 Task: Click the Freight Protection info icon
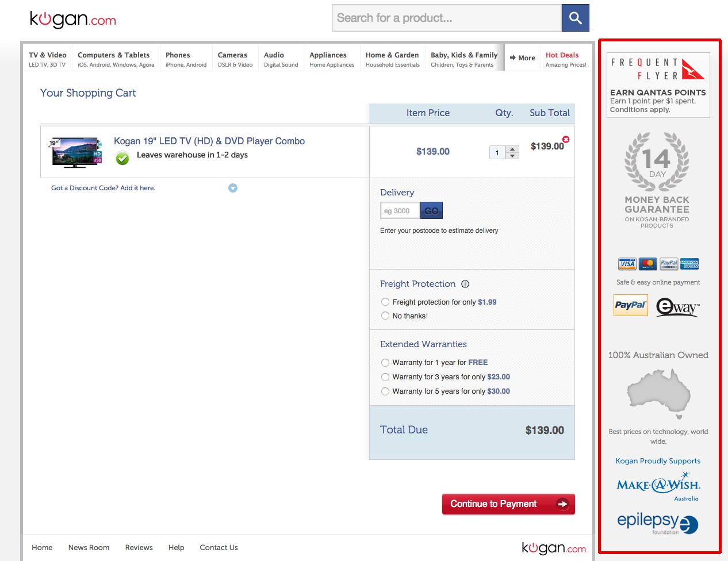pyautogui.click(x=465, y=284)
